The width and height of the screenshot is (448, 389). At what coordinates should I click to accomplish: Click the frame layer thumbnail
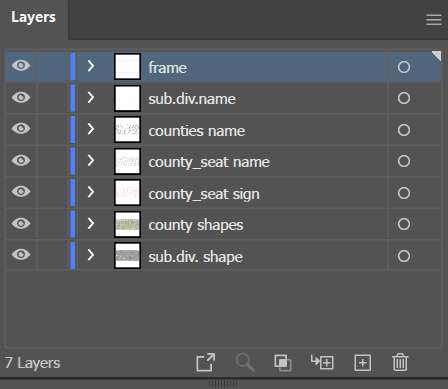tap(127, 66)
